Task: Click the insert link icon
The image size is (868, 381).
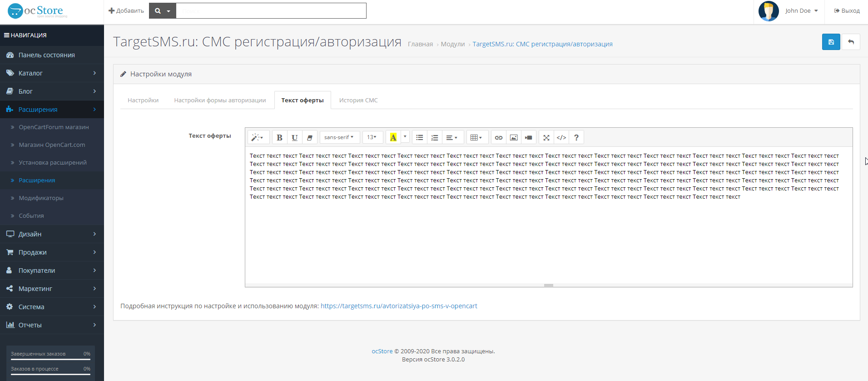Action: (x=499, y=137)
